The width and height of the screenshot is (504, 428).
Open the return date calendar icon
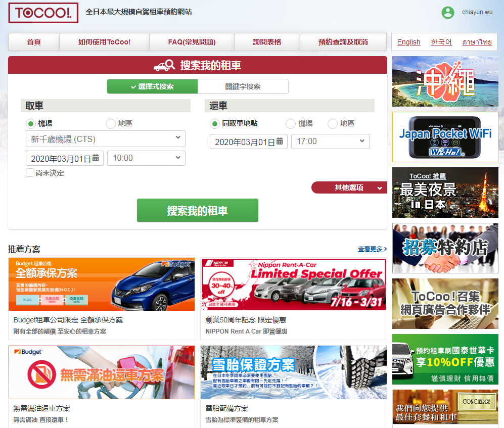280,141
